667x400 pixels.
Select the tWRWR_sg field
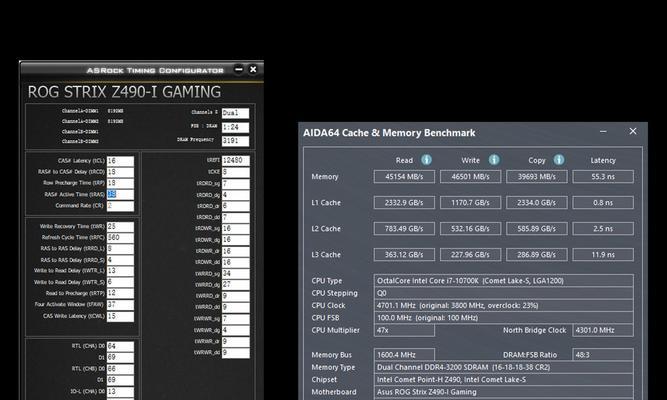[x=236, y=319]
